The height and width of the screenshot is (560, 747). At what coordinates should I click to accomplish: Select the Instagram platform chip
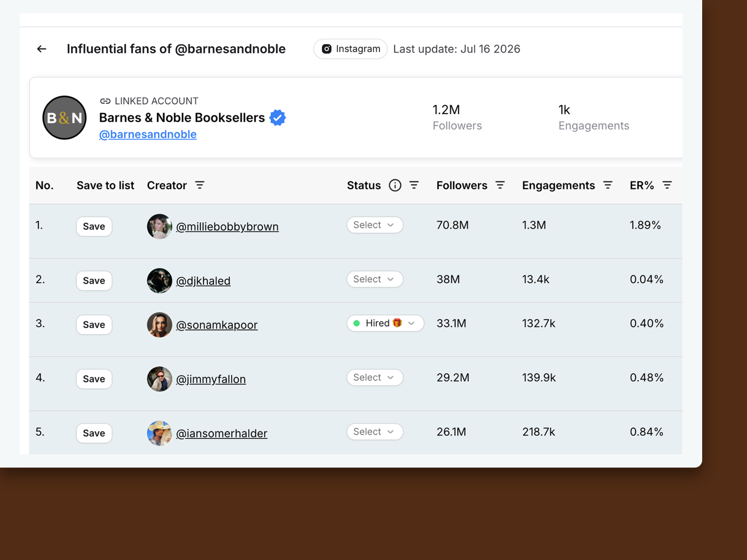[350, 49]
